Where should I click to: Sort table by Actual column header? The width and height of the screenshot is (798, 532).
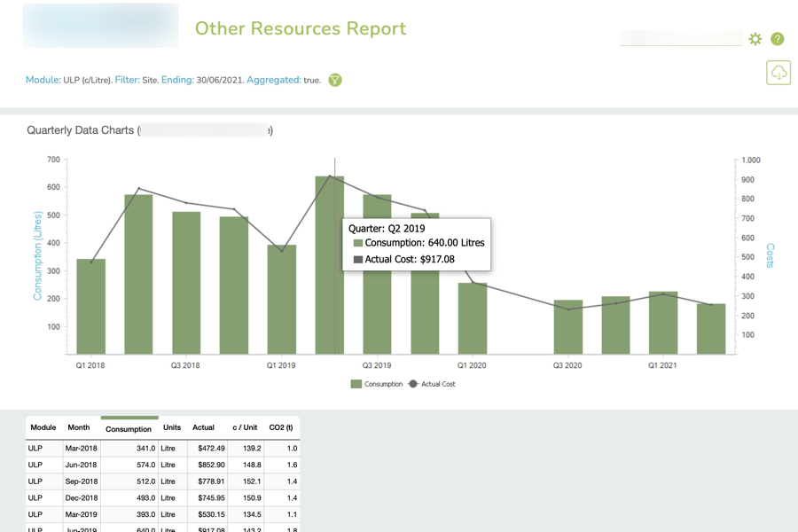pos(203,427)
